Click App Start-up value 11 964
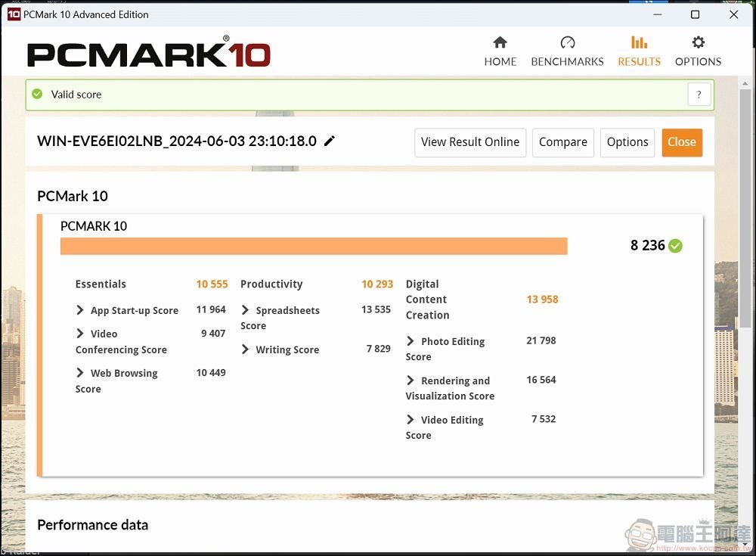Viewport: 756px width, 556px height. pos(211,309)
